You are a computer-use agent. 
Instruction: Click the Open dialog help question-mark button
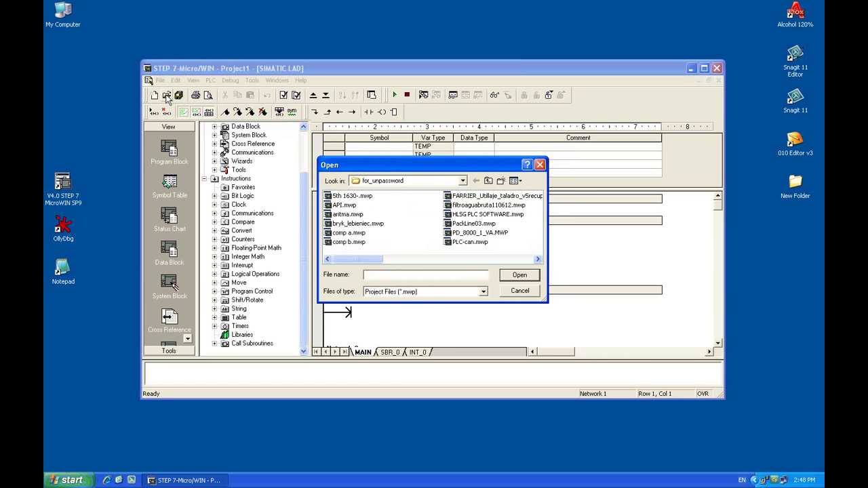coord(527,165)
